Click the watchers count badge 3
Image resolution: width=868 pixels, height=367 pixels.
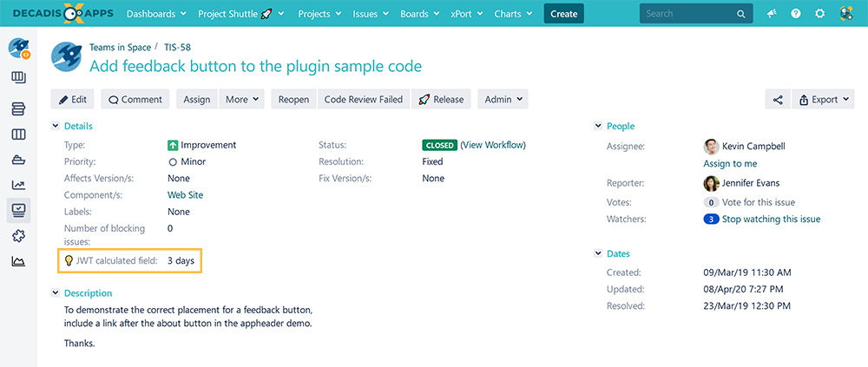712,220
